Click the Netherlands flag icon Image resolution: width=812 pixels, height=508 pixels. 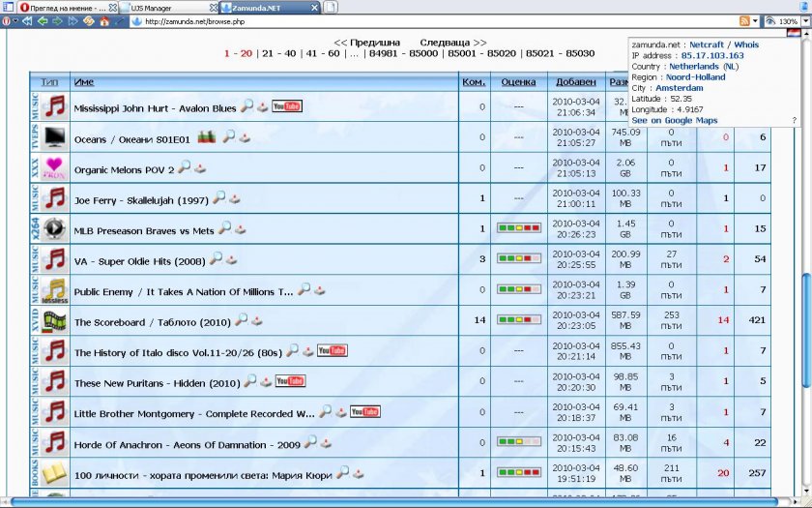[793, 32]
